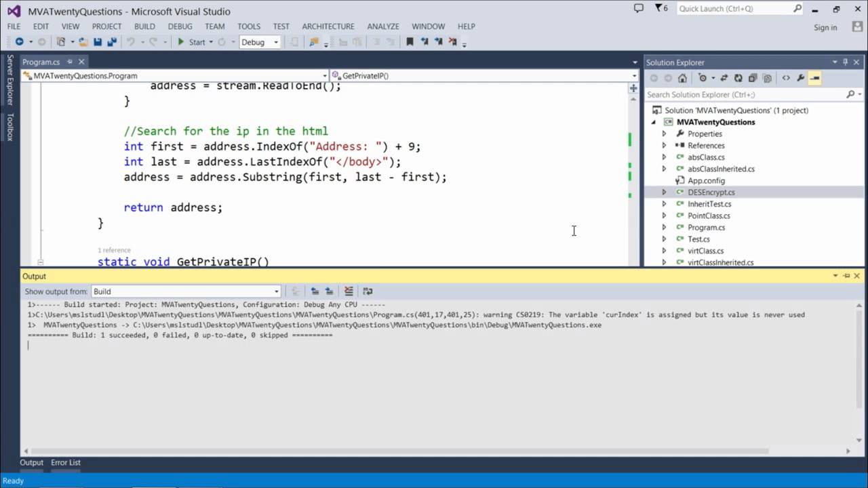Screen dimensions: 868x488
Task: Toggle a bookmark on current line
Action: coord(410,42)
